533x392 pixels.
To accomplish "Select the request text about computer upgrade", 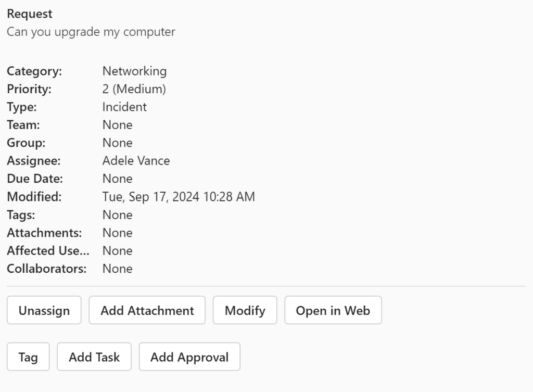I will pos(91,32).
